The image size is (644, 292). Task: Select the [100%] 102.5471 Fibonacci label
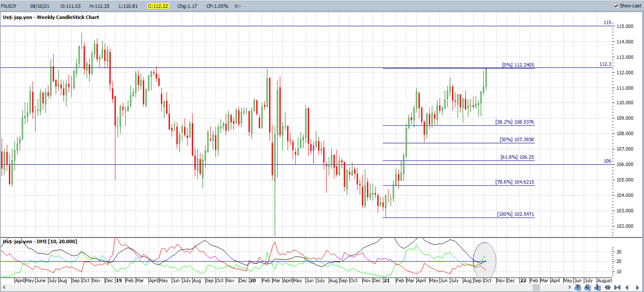coord(515,214)
